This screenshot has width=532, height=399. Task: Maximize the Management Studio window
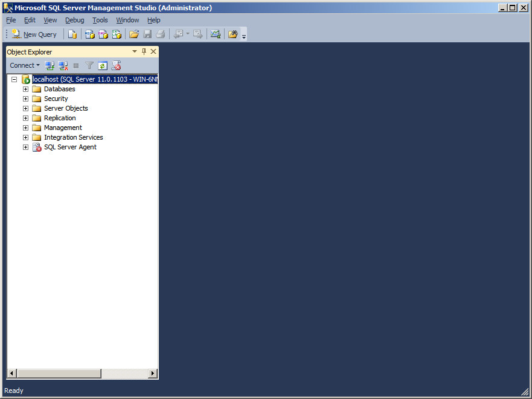(513, 7)
